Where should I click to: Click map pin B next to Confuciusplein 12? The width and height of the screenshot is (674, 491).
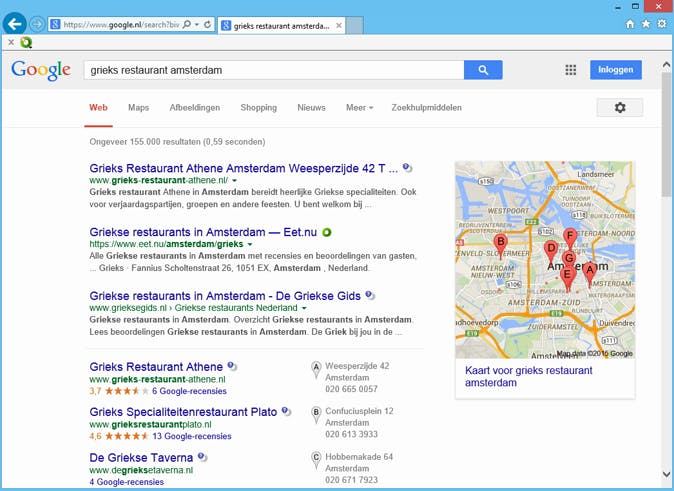pyautogui.click(x=316, y=414)
